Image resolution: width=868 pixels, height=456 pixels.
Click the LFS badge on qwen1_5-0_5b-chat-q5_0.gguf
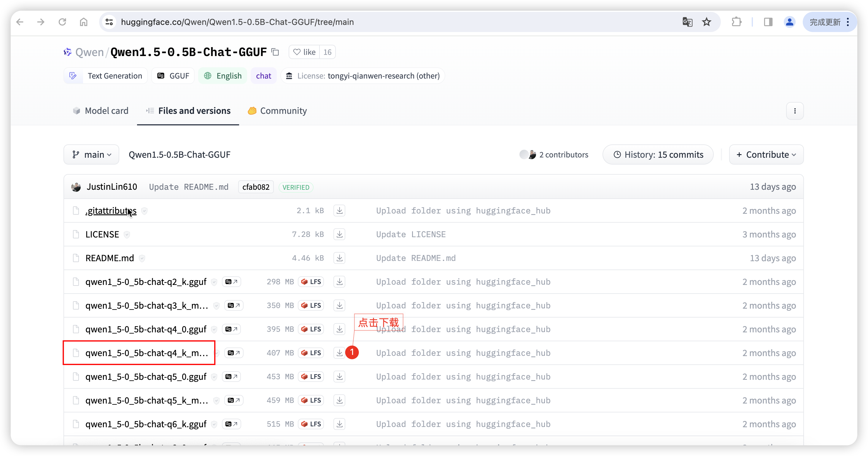point(311,377)
